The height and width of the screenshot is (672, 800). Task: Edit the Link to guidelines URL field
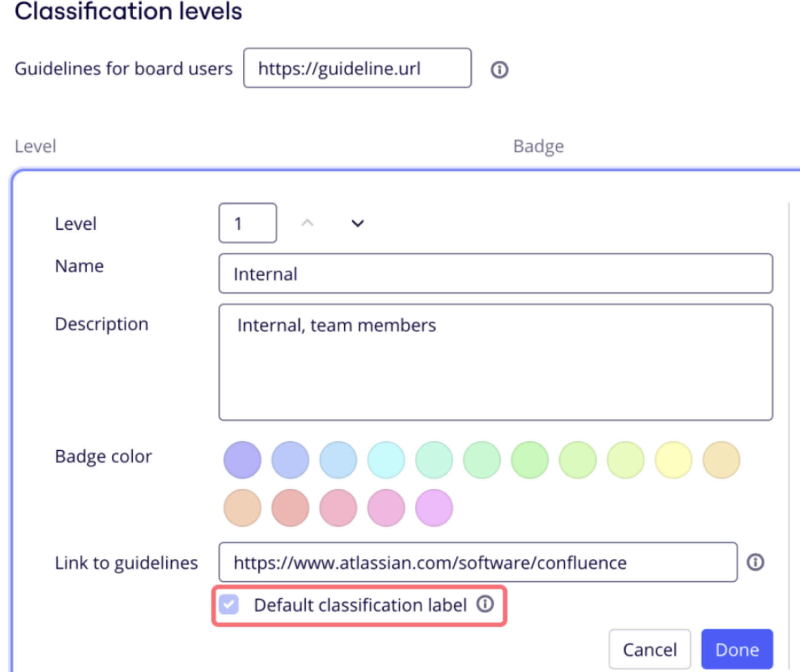[x=478, y=562]
